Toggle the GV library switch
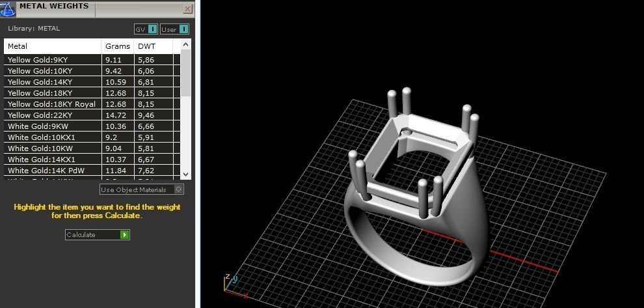This screenshot has height=308, width=644. (x=146, y=29)
